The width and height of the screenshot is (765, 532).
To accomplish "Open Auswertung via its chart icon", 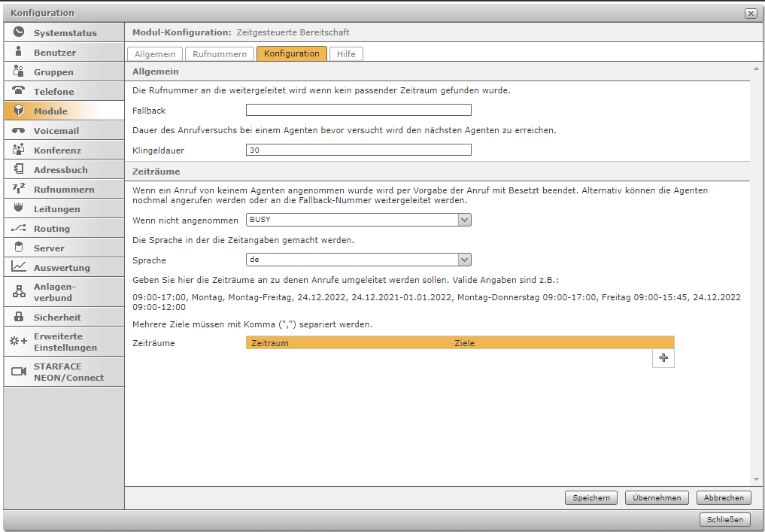I will pos(19,267).
